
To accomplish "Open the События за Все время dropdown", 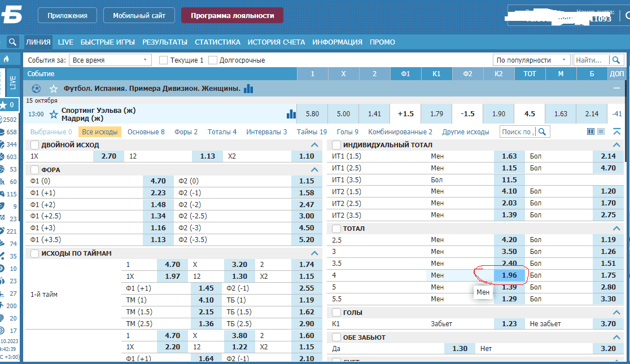I will pos(110,60).
